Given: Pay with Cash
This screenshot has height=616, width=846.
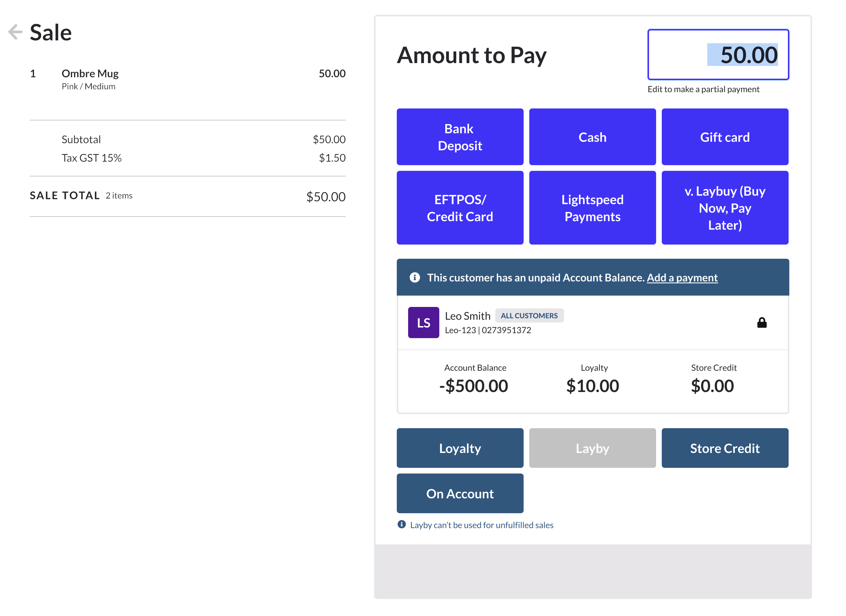Looking at the screenshot, I should pos(592,136).
